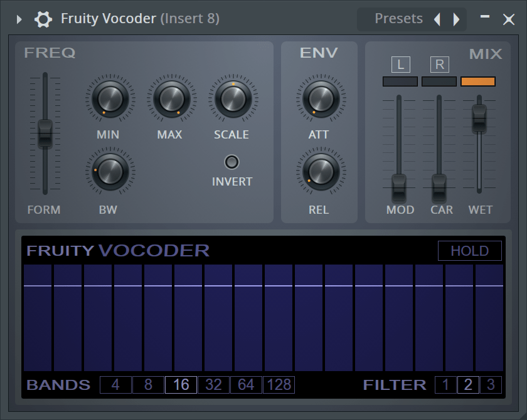The height and width of the screenshot is (420, 527).
Task: Enable the INVERT option
Action: (232, 162)
